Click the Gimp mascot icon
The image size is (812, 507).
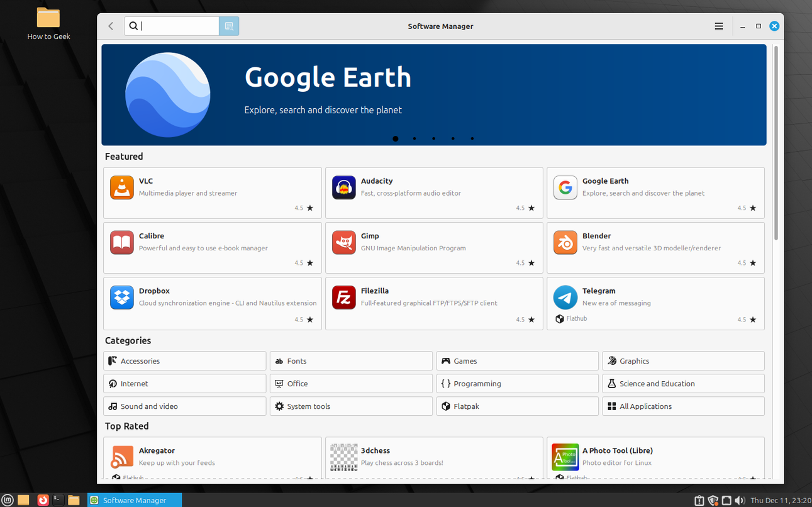tap(343, 242)
